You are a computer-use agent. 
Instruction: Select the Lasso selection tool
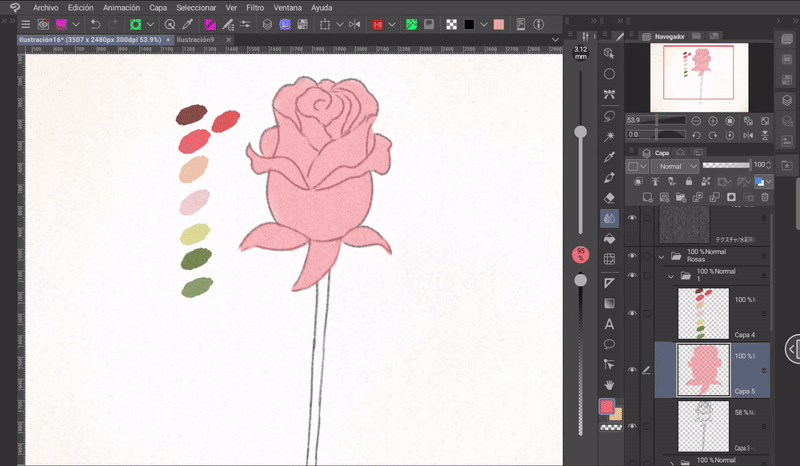click(609, 116)
